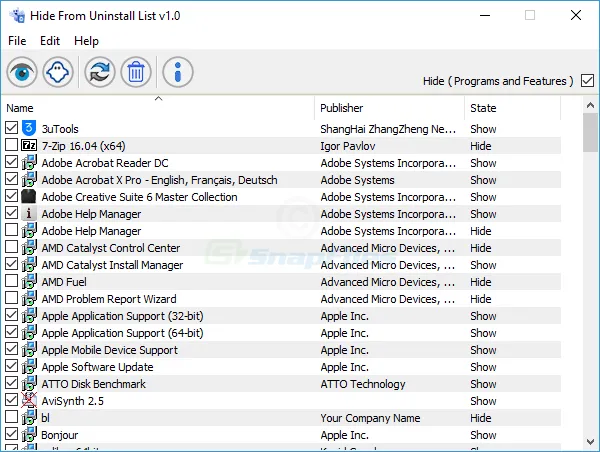Viewport: 600px width, 452px height.
Task: Click the Adobe Acrobat Reader DC icon
Action: click(x=29, y=162)
